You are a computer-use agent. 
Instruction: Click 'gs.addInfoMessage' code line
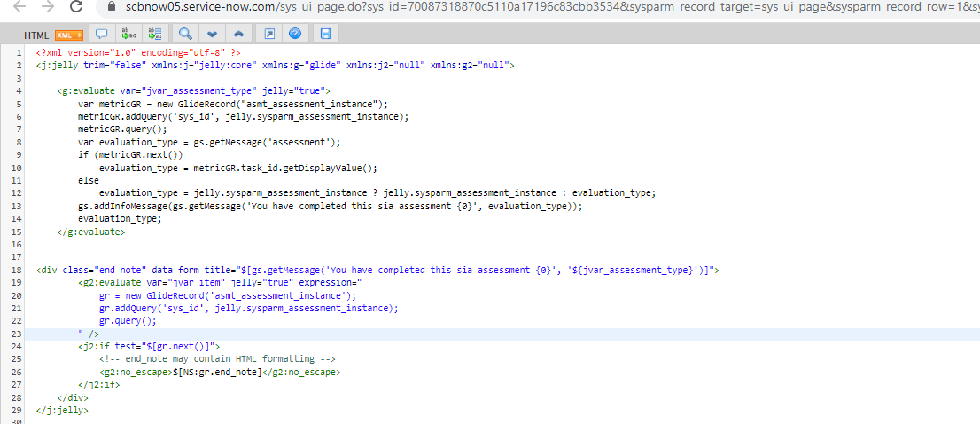(x=330, y=207)
